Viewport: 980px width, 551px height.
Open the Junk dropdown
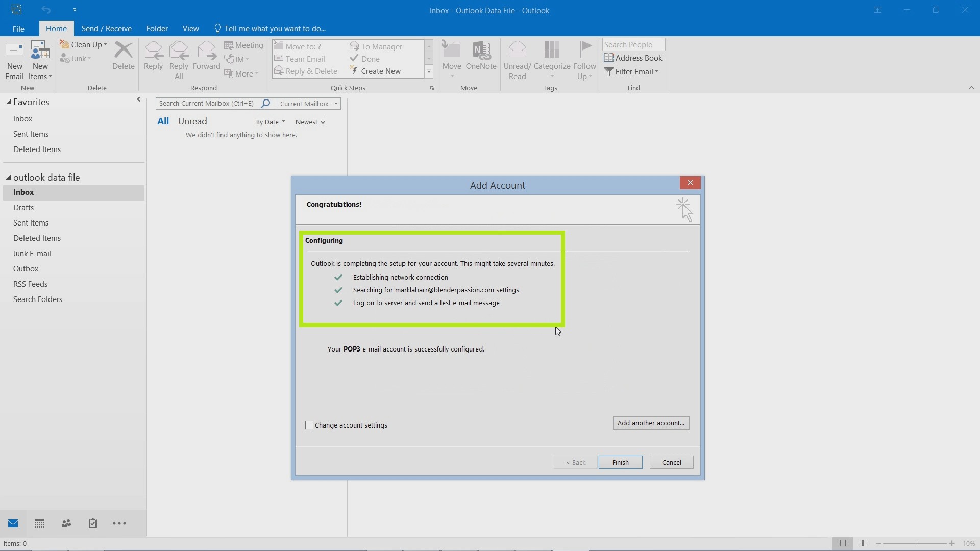(76, 59)
